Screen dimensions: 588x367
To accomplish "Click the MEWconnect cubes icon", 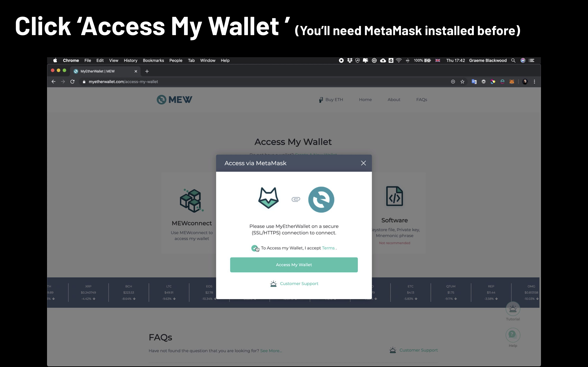I will pos(192,200).
